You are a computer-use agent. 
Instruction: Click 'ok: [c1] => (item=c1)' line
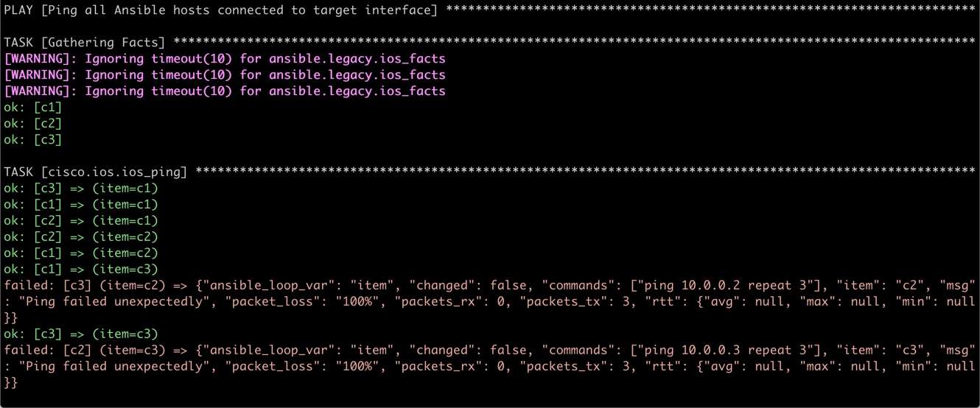pos(81,205)
